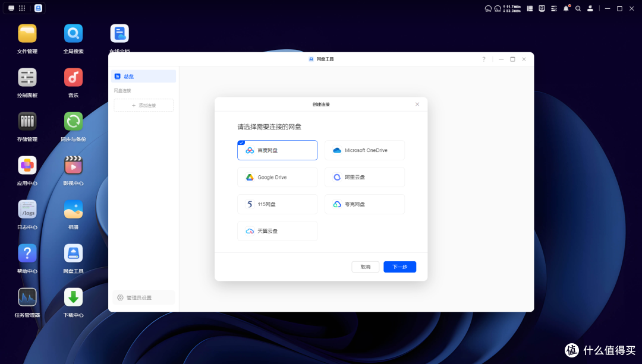Select 天翼云盘 option

coord(277,231)
